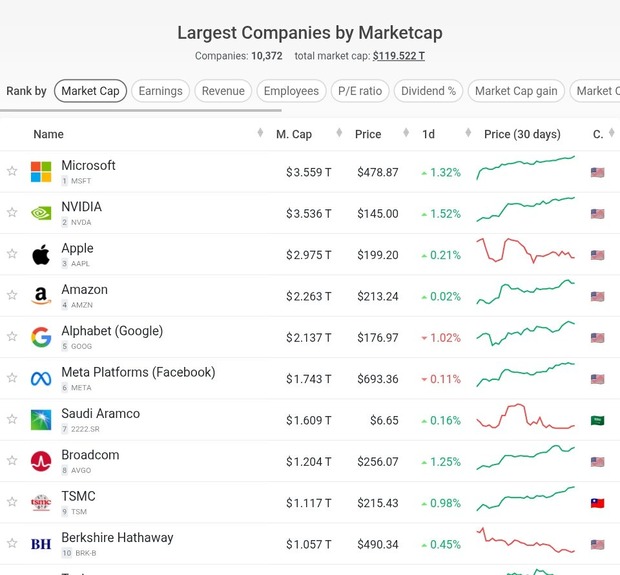Toggle favorite star for TSMC
Image resolution: width=620 pixels, height=575 pixels.
click(12, 503)
